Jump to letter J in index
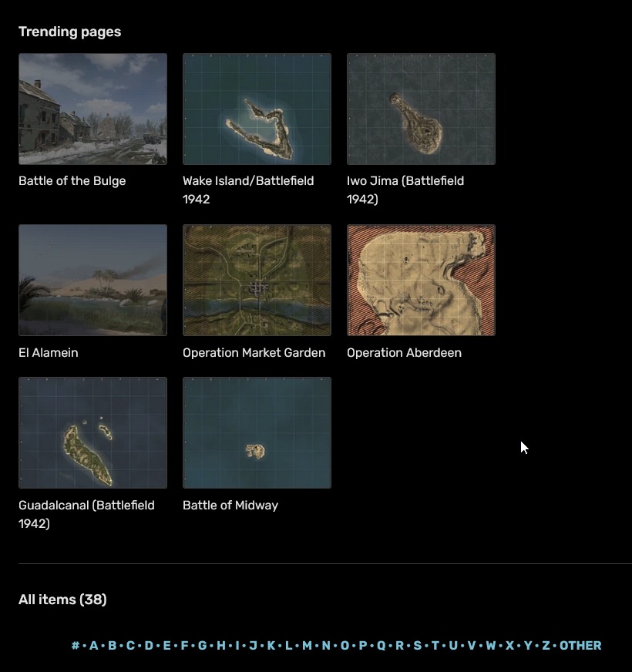The height and width of the screenshot is (672, 632). 253,646
